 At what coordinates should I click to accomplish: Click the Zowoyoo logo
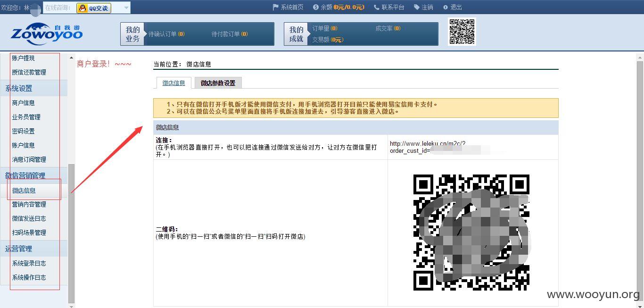coord(46,33)
